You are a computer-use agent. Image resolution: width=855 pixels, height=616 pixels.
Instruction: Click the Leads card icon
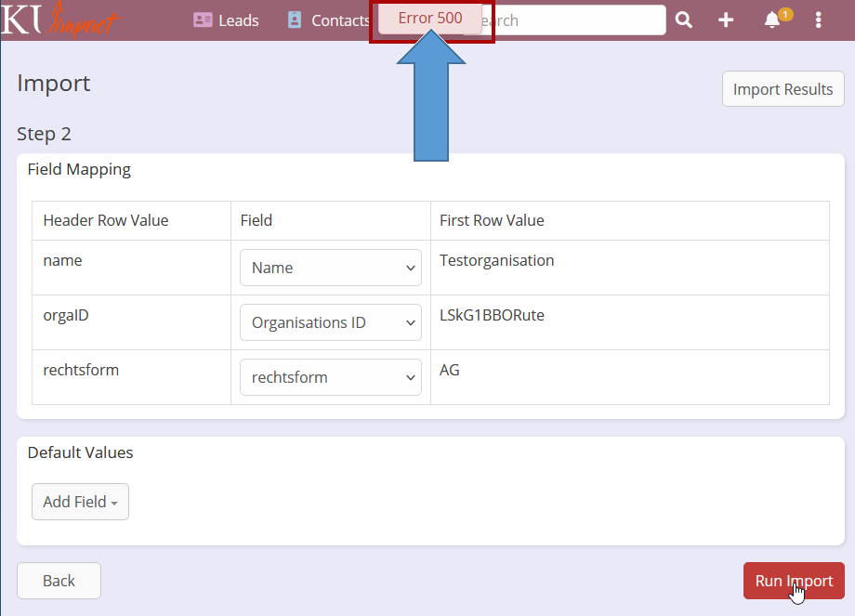(x=203, y=20)
